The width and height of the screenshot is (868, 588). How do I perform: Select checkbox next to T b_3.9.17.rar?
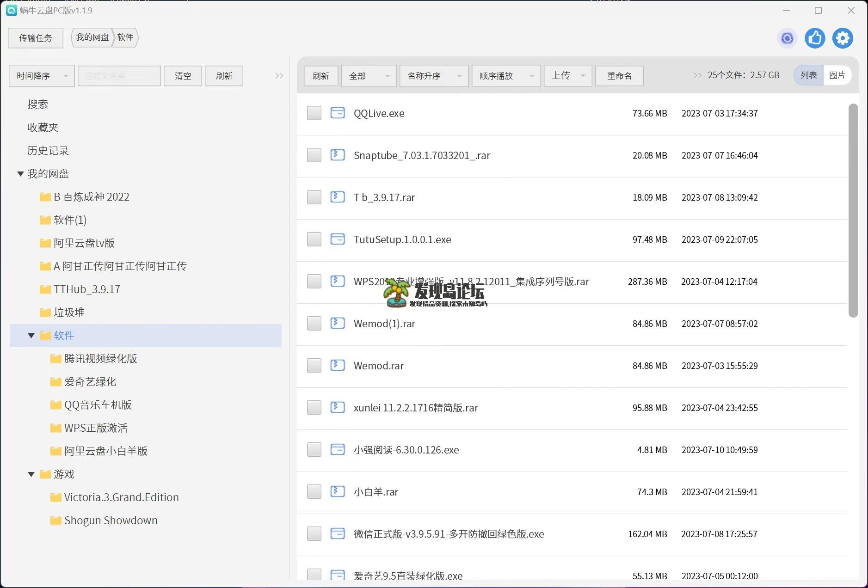pyautogui.click(x=314, y=197)
